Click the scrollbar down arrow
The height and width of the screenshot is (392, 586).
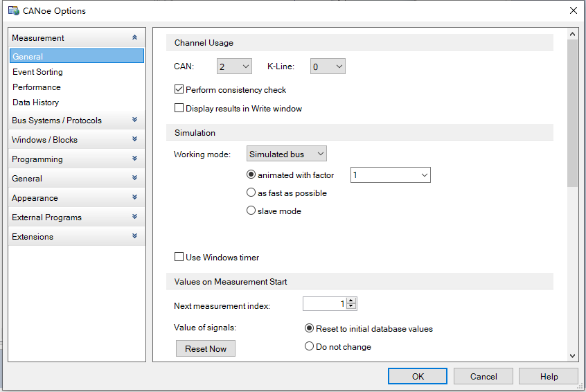[x=572, y=356]
